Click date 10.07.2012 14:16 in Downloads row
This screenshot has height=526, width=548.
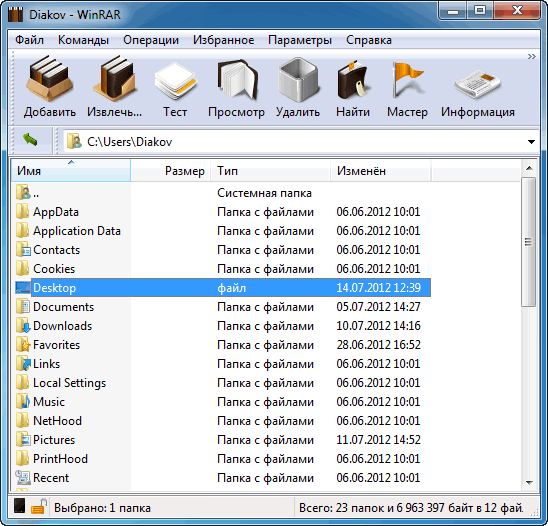click(x=378, y=325)
